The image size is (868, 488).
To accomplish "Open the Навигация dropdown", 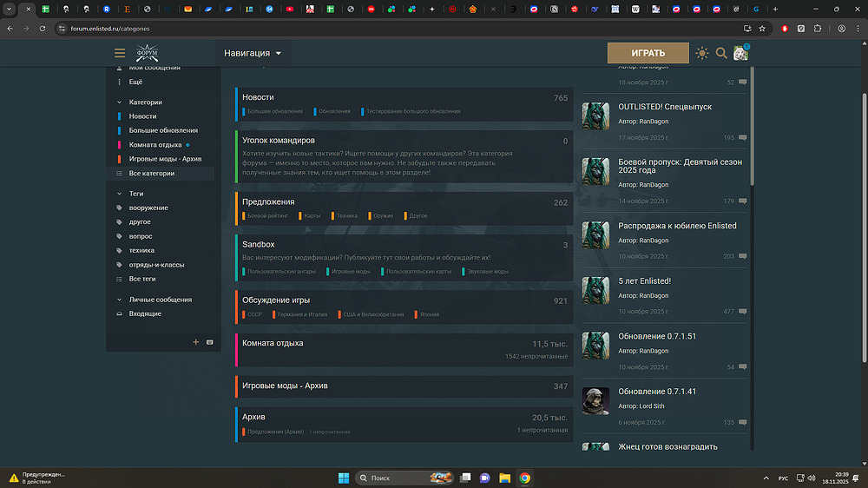I will (x=253, y=53).
